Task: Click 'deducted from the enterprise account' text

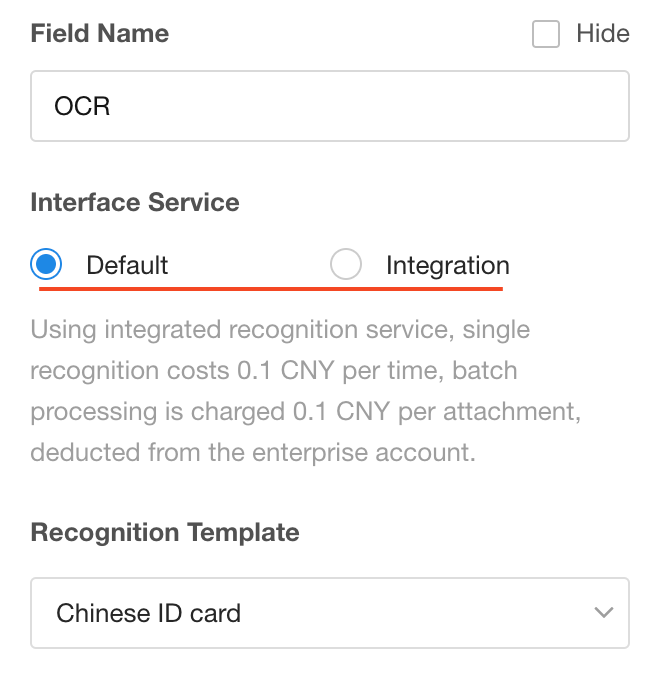Action: coord(252,452)
